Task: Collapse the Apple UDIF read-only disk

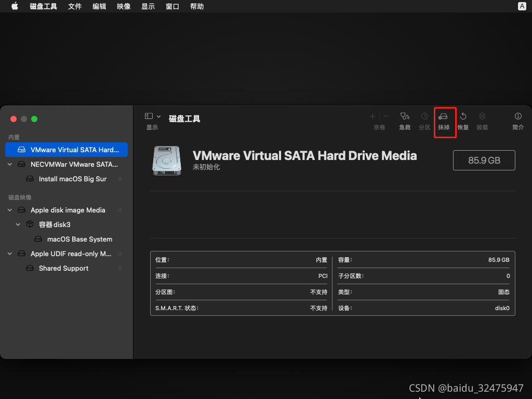Action: click(10, 254)
